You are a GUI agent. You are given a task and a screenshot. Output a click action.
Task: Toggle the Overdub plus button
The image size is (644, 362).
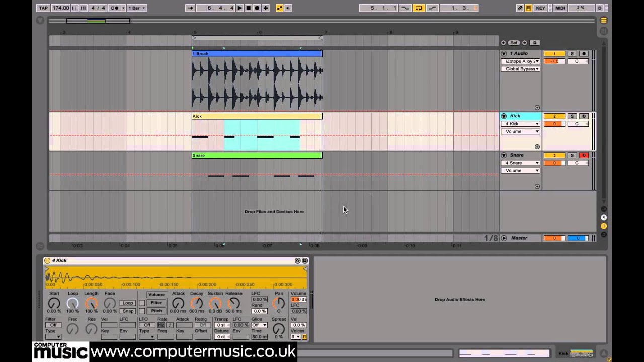click(265, 8)
